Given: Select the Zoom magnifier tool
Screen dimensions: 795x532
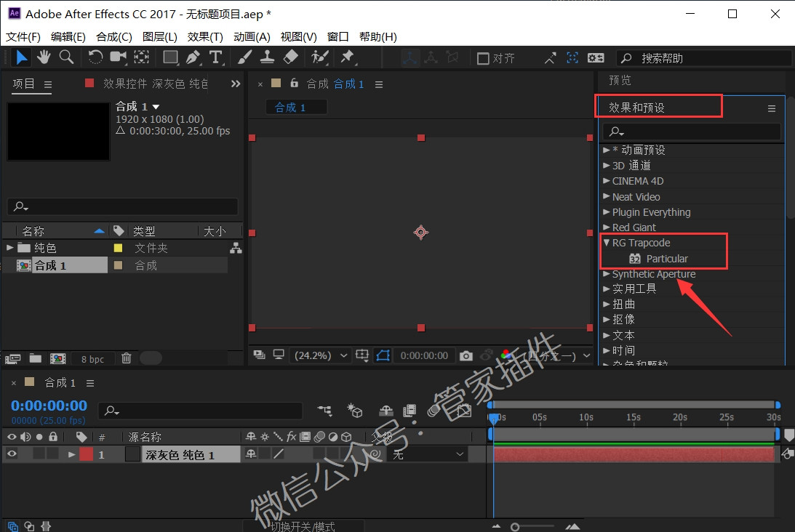Looking at the screenshot, I should point(66,57).
